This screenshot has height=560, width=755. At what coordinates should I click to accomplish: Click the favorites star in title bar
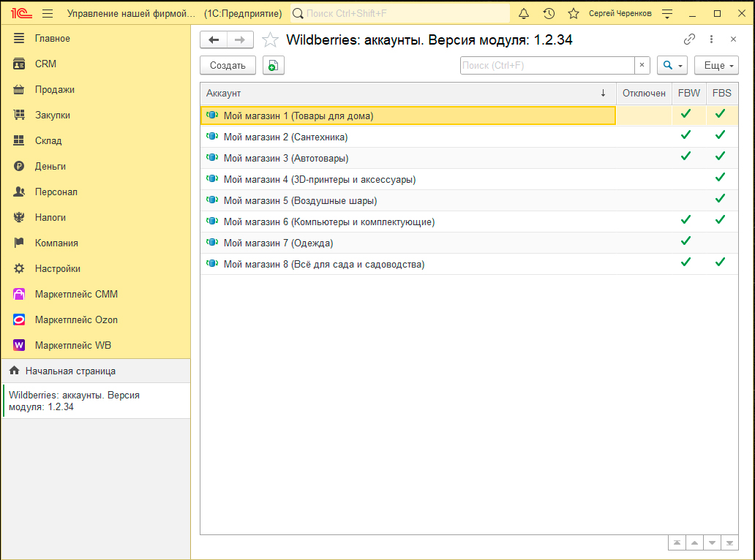[574, 14]
